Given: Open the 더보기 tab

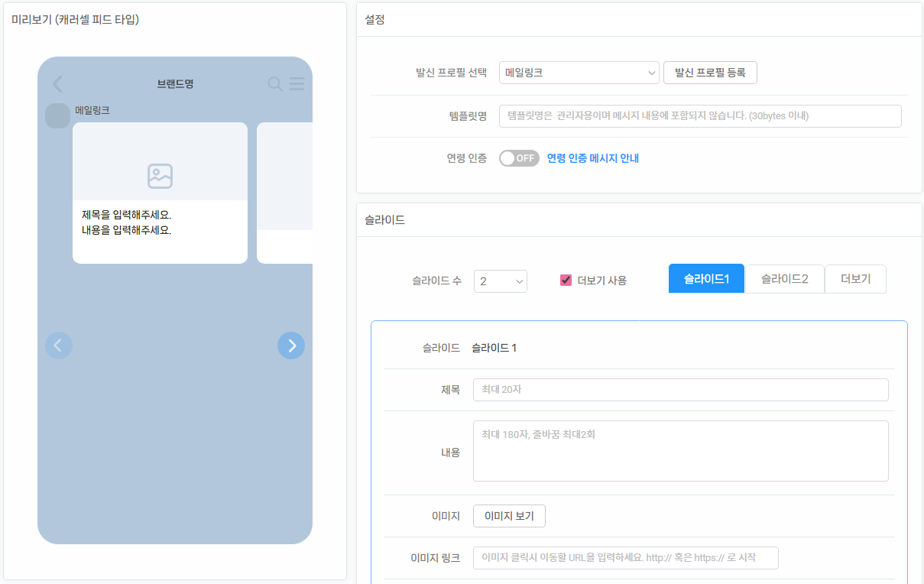Looking at the screenshot, I should pos(855,279).
